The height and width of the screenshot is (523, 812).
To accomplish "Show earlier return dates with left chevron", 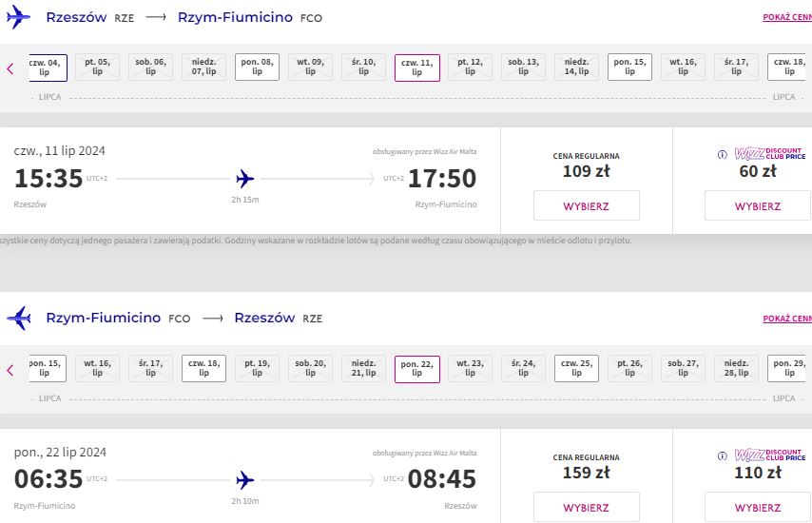I will (x=10, y=370).
